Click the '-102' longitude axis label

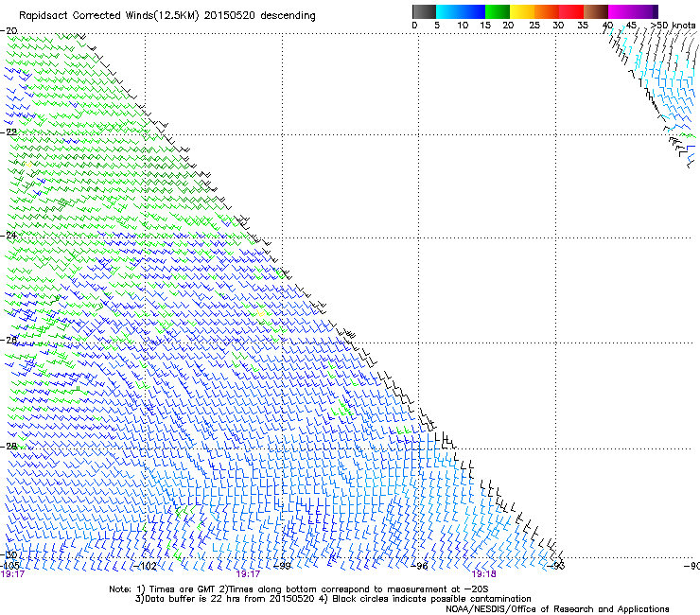point(145,566)
